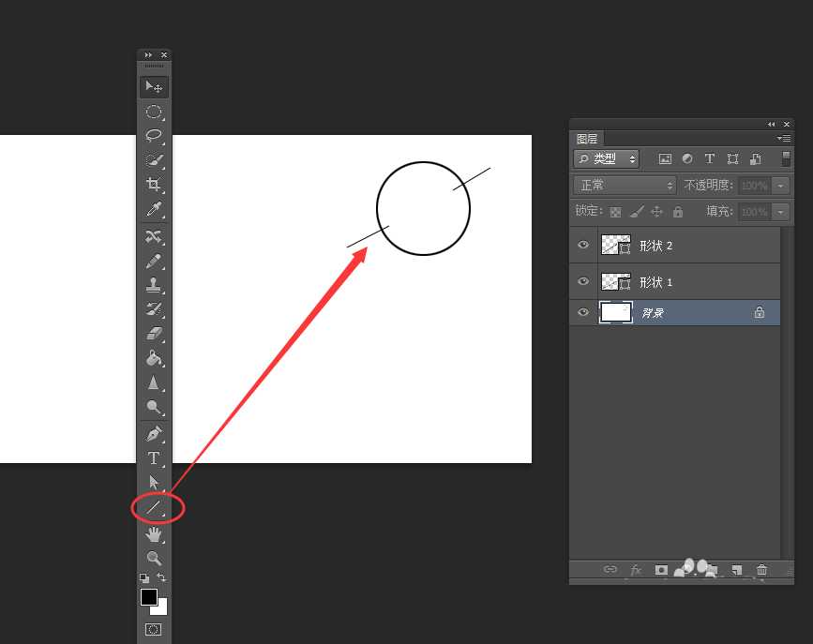Select the Elliptical Marquee tool
Screen dimensions: 813x644
(154, 112)
